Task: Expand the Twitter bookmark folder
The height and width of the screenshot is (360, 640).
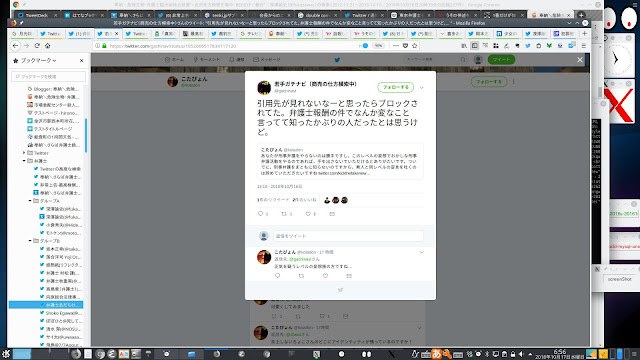Action: [24, 153]
